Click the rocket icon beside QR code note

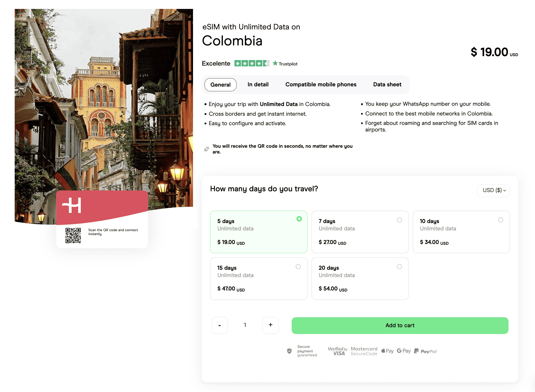(x=207, y=149)
